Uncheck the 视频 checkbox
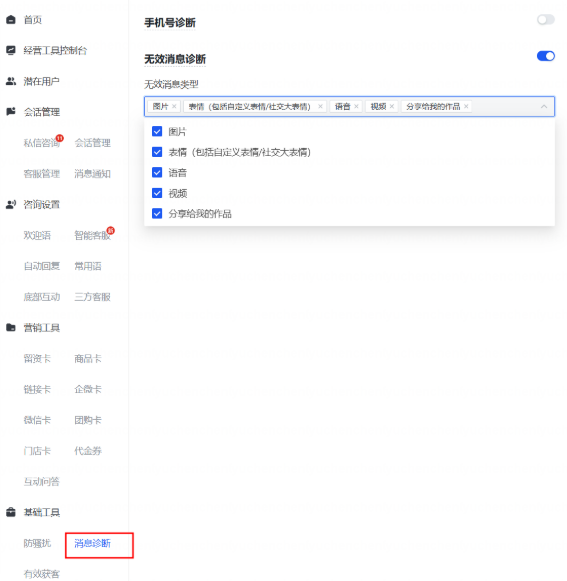This screenshot has width=567, height=581. (157, 193)
